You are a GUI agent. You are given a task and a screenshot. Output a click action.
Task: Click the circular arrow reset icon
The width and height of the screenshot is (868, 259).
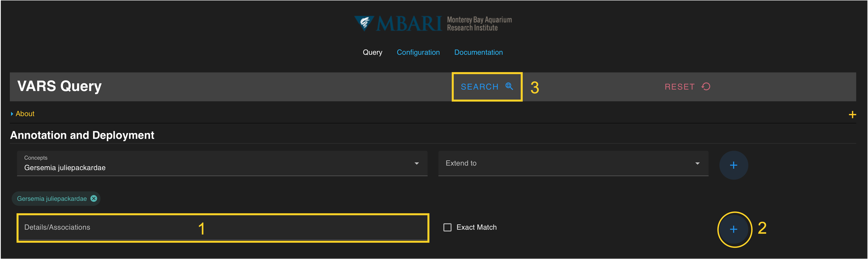706,86
